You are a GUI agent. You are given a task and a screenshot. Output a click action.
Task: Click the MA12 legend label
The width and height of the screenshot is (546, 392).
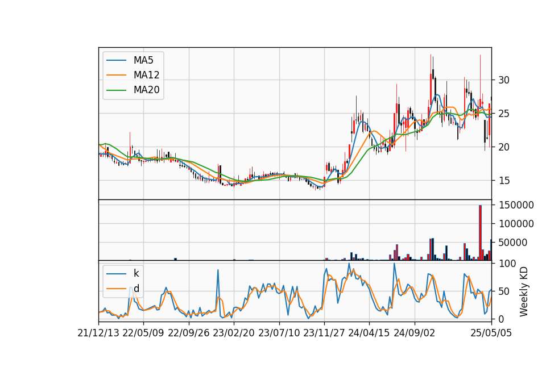coord(146,75)
